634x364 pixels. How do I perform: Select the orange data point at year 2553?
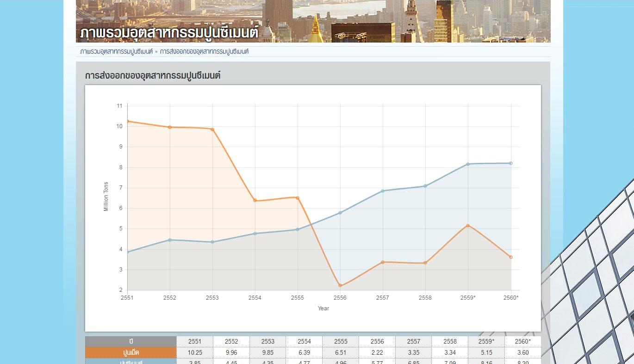point(212,130)
